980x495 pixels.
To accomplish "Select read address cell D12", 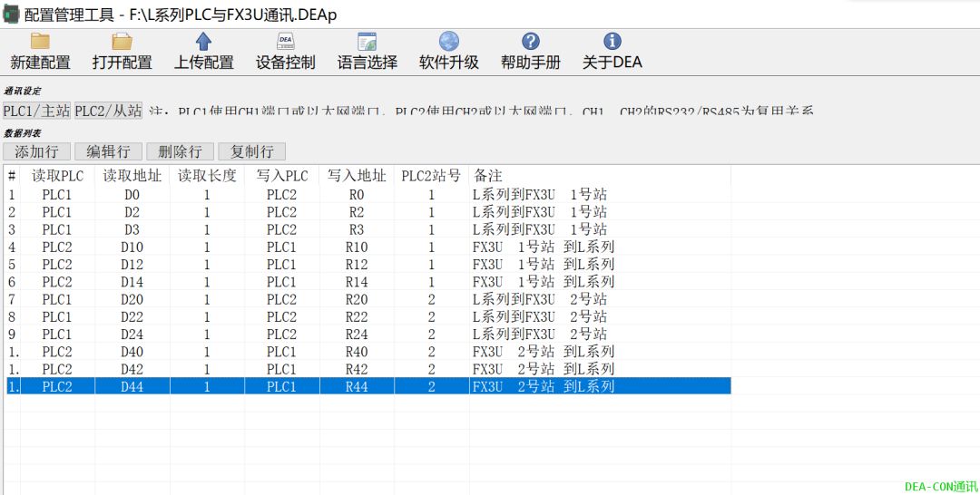I will (132, 264).
